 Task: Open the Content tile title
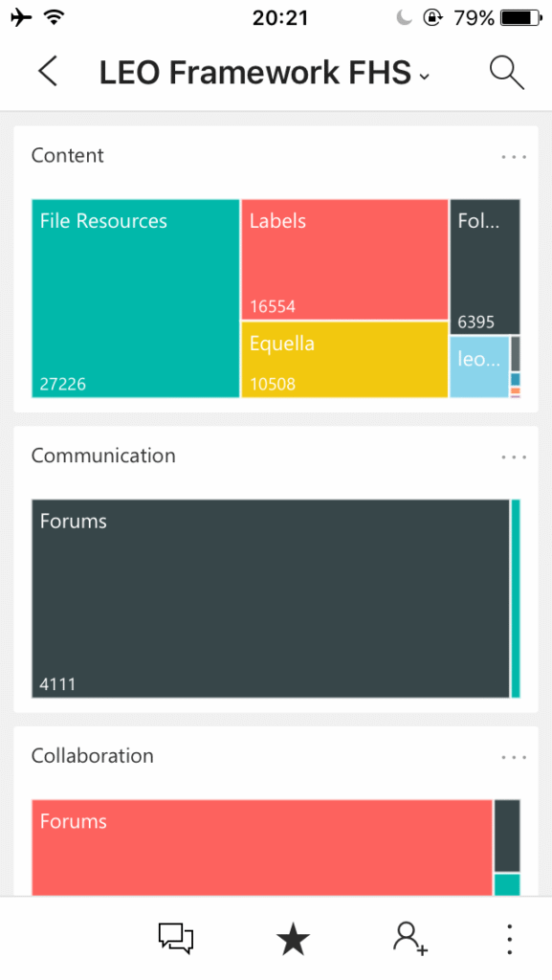pos(67,155)
